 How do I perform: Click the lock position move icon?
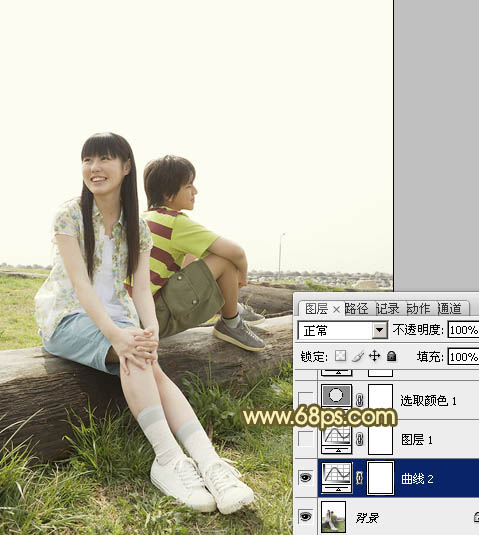[374, 356]
